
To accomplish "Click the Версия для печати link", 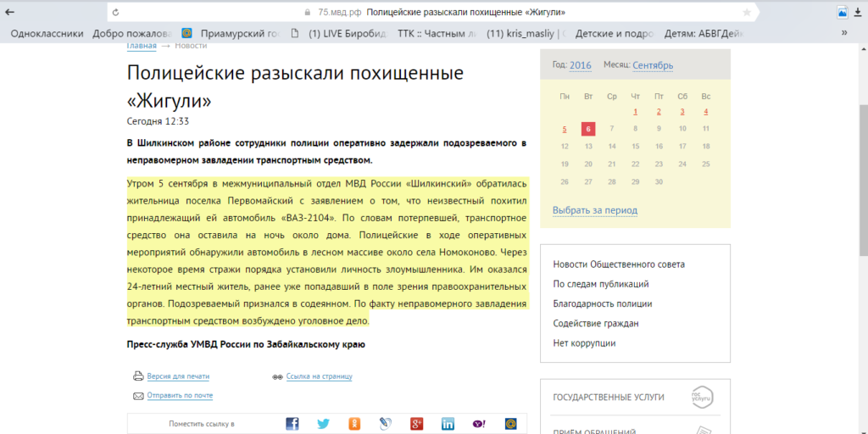I will 178,376.
